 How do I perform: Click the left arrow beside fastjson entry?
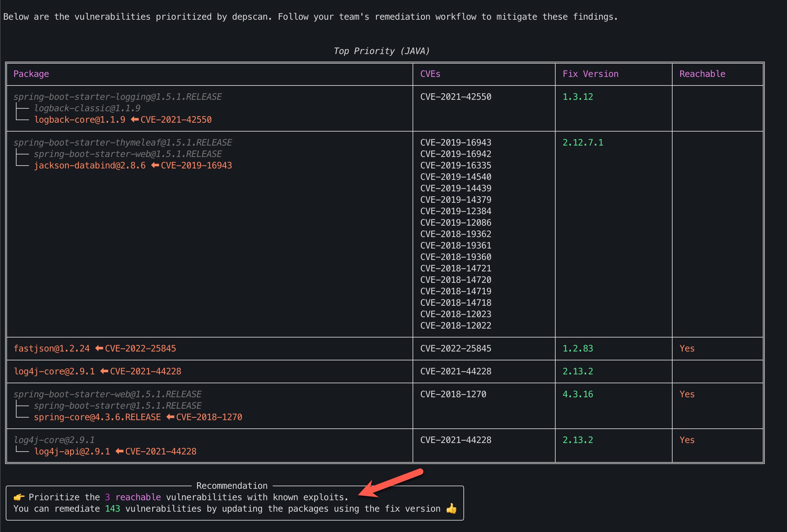99,348
